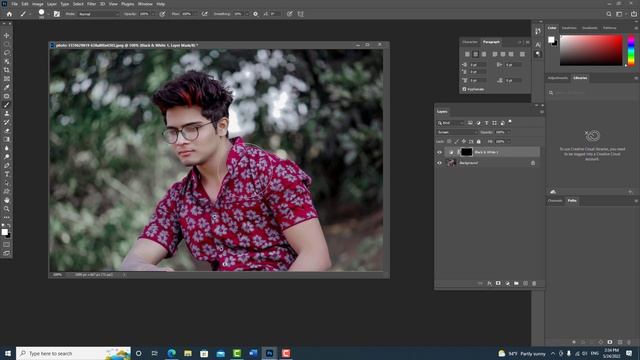Image resolution: width=640 pixels, height=360 pixels.
Task: Toggle lock all on the layer
Action: [x=479, y=142]
